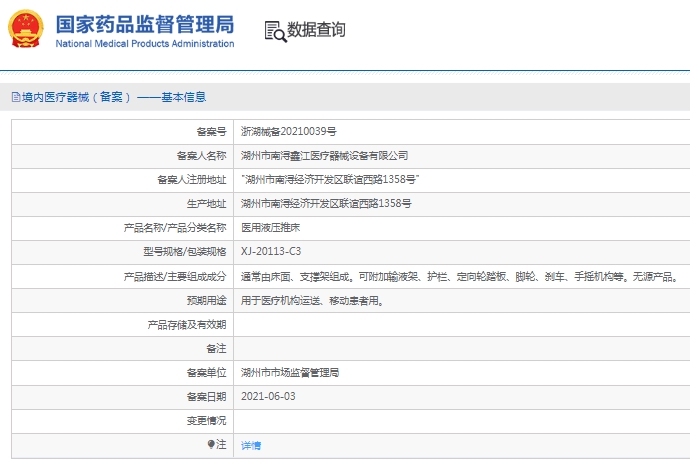Viewport: 690px width, 467px height.
Task: Click National Medical Products Administration text
Action: tap(145, 44)
